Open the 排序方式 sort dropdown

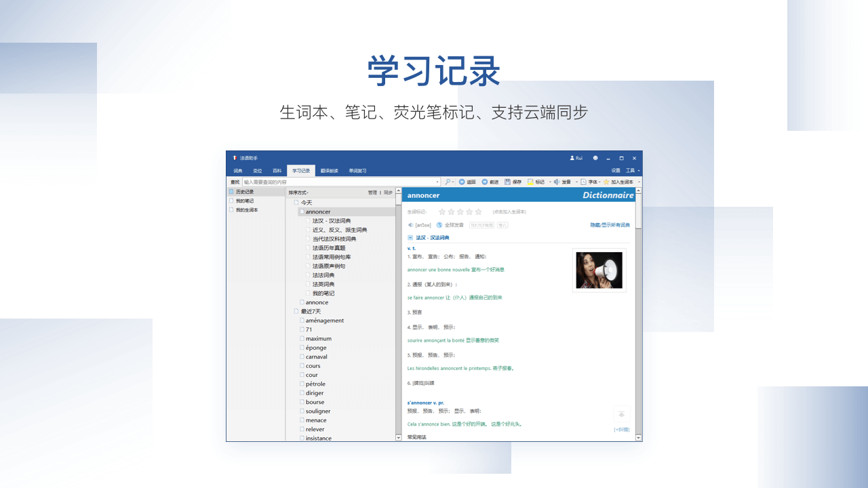coord(298,192)
